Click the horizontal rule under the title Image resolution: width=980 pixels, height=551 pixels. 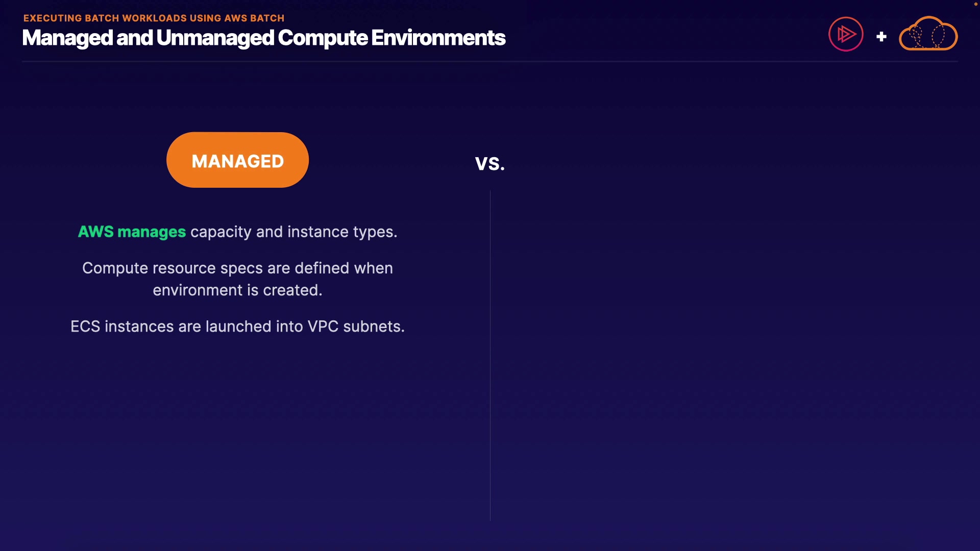pyautogui.click(x=489, y=62)
